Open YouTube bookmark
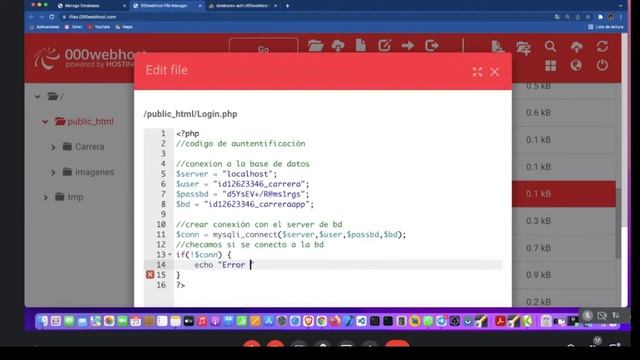The image size is (640, 360). click(x=99, y=27)
